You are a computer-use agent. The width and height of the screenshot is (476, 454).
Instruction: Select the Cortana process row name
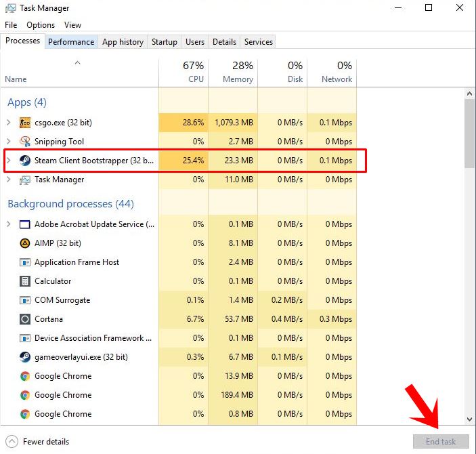49,319
